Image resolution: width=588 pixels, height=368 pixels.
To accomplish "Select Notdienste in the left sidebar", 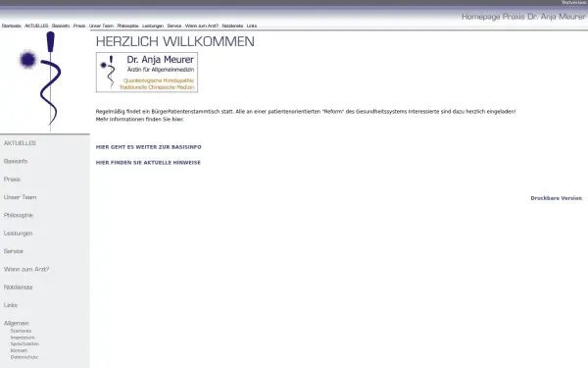I will [x=18, y=288].
